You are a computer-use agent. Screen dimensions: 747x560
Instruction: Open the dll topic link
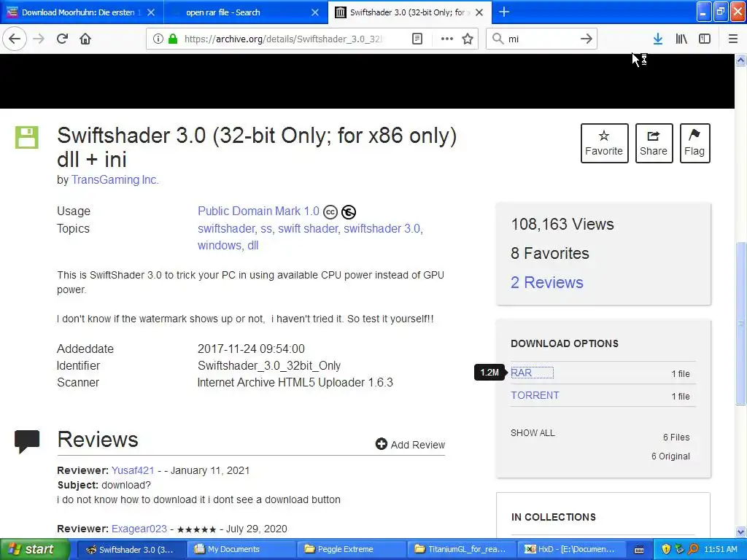(x=253, y=245)
